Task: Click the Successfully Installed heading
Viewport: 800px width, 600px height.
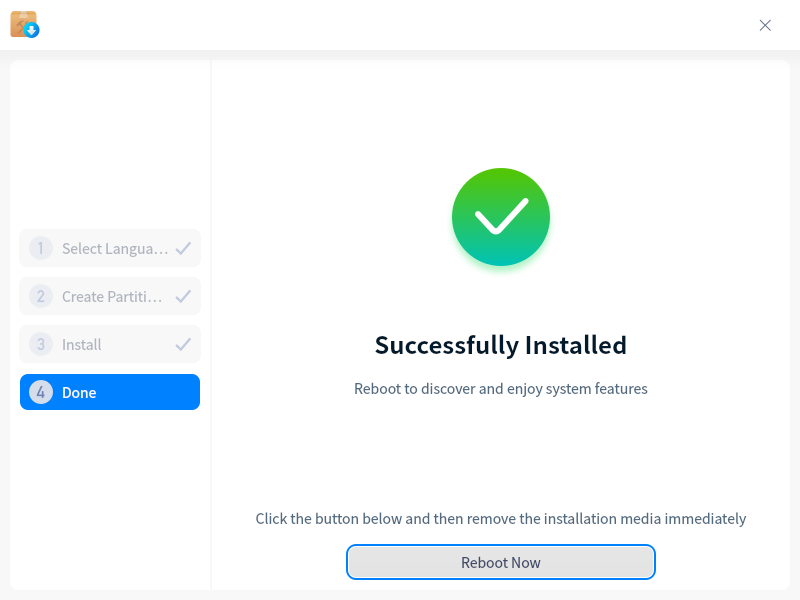Action: coord(501,345)
